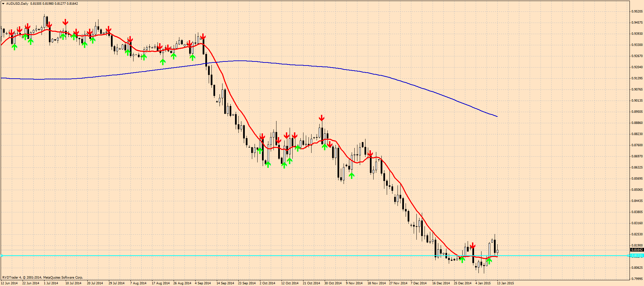Click the 10 Jul 2014 date label
This screenshot has width=644, height=286.
point(74,283)
